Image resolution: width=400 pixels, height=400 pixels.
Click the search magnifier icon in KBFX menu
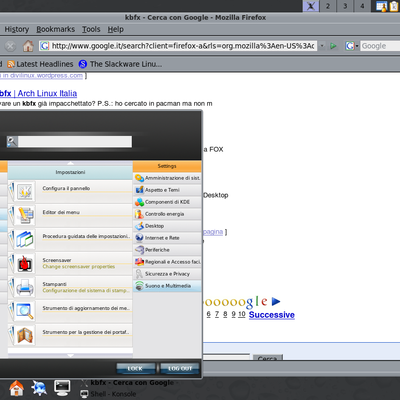tap(12, 142)
